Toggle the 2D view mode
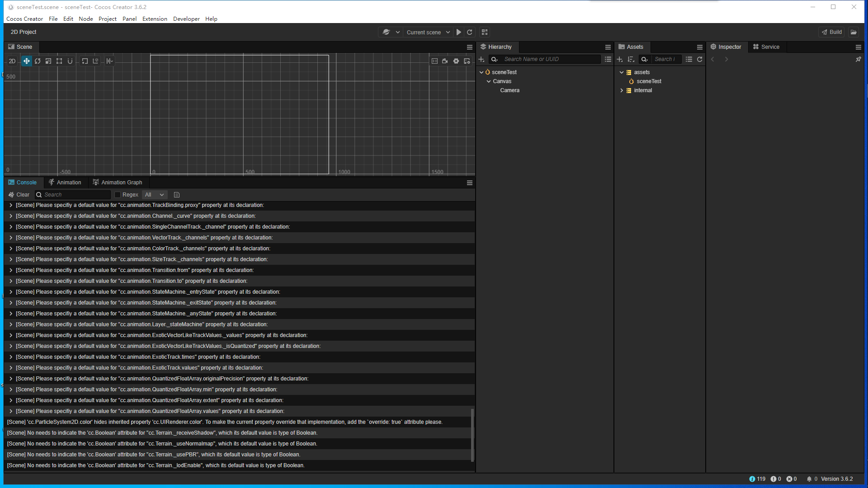This screenshot has height=488, width=868. tap(12, 61)
